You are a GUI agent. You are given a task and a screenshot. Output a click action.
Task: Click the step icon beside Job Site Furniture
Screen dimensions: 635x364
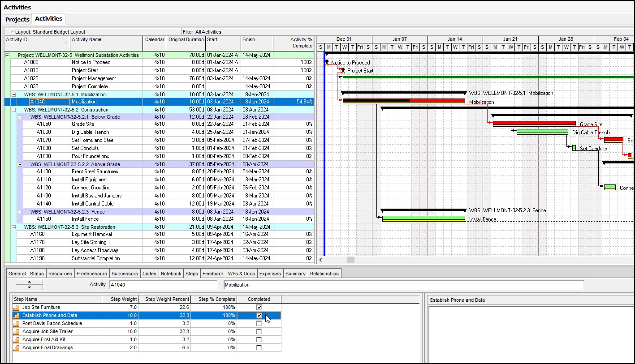pos(17,308)
